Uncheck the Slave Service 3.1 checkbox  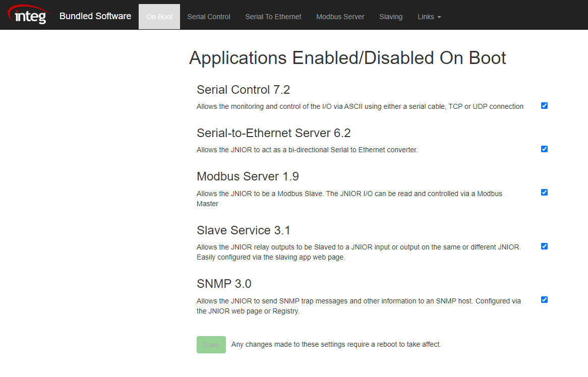tap(544, 246)
